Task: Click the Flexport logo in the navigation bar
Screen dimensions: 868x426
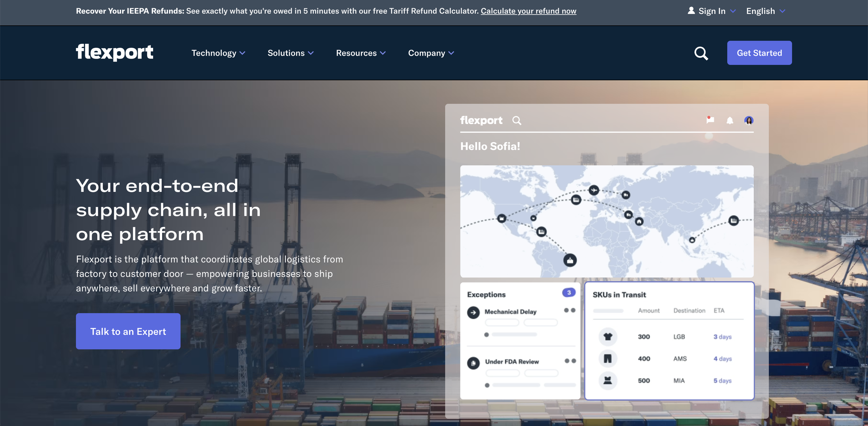Action: (x=115, y=52)
